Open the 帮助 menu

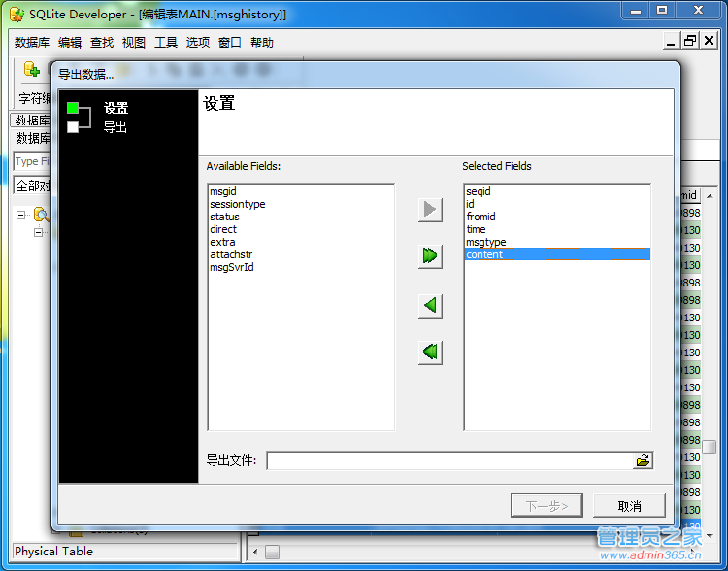(262, 43)
